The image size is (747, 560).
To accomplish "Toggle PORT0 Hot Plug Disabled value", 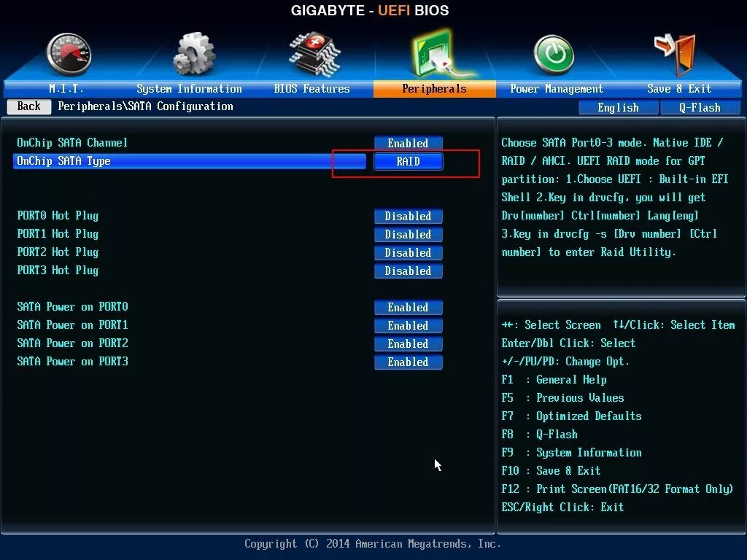I will (409, 216).
